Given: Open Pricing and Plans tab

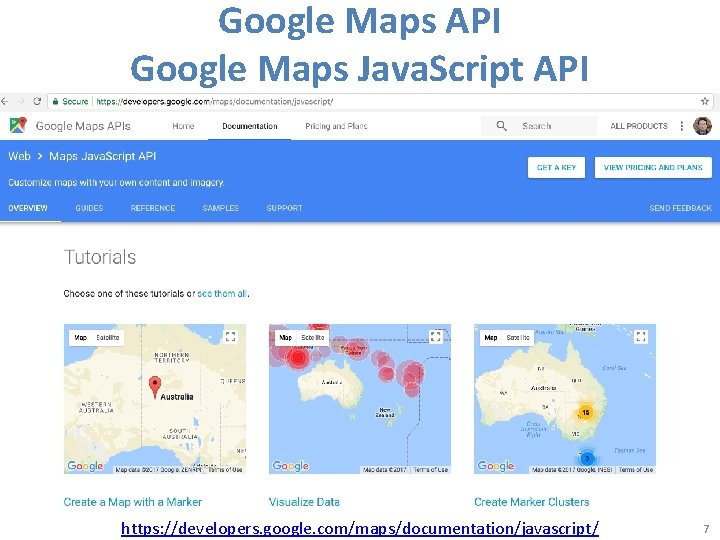Looking at the screenshot, I should click(337, 126).
